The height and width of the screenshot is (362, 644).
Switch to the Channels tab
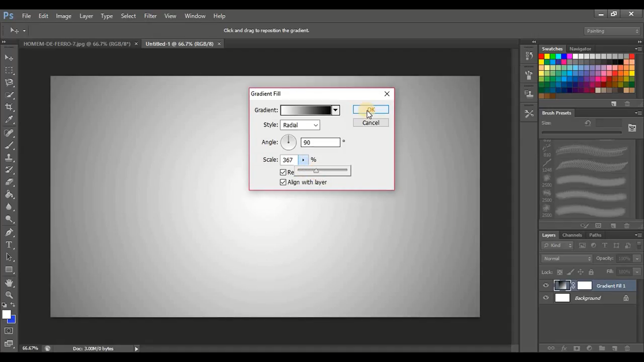pos(572,235)
